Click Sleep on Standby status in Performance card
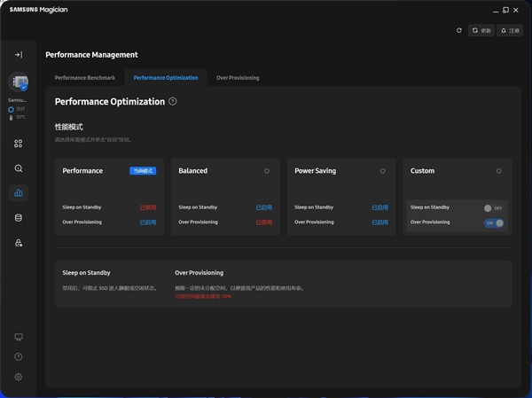The width and height of the screenshot is (532, 398). pos(148,207)
